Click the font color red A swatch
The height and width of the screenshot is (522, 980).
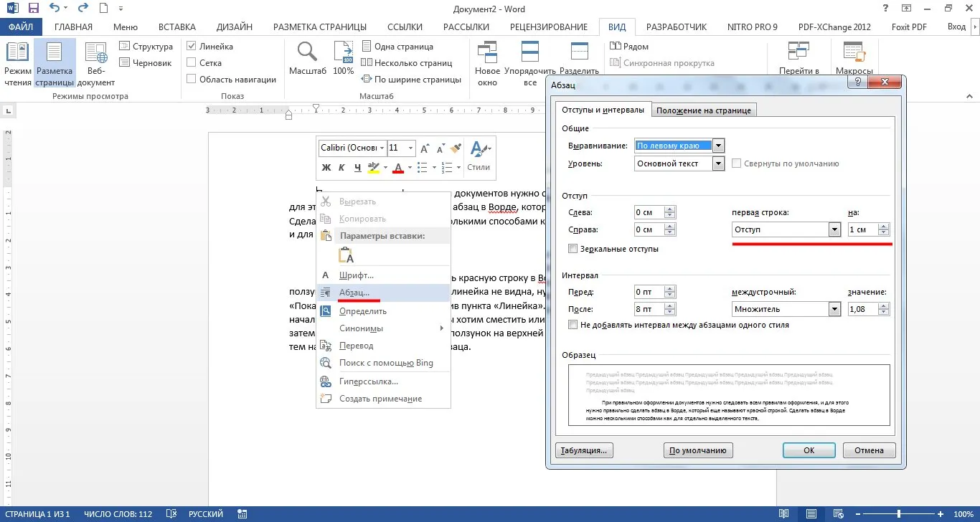pos(398,168)
